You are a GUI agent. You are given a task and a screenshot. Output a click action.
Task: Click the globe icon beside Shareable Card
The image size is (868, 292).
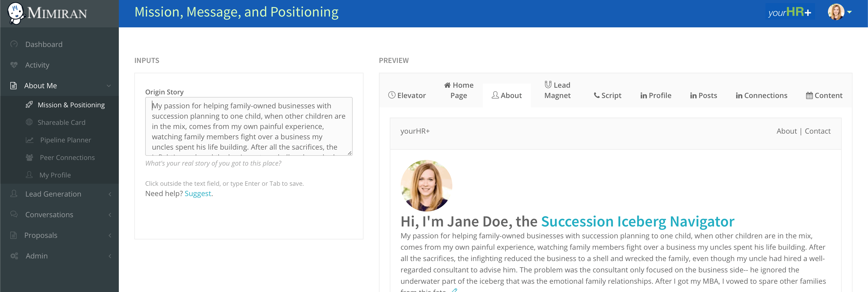(x=29, y=122)
